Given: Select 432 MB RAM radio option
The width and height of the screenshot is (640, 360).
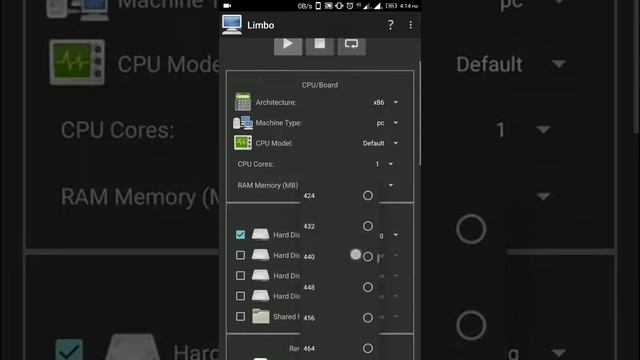Looking at the screenshot, I should pos(368,226).
